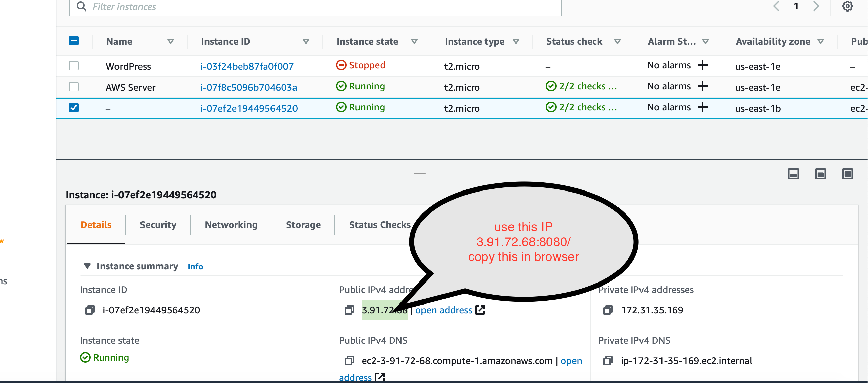Sort by Instance state column arrow

414,41
